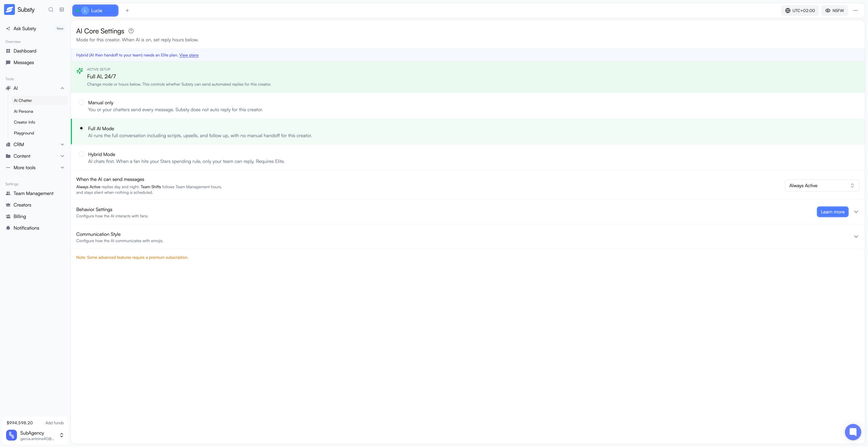Open AI Chatter in sidebar
Viewport: 868px width, 447px height.
[x=39, y=101]
